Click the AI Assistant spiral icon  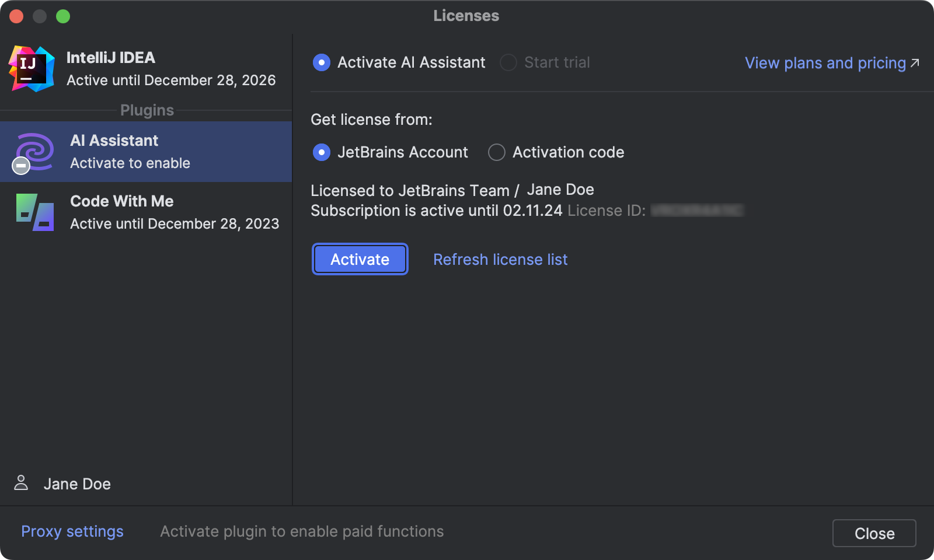point(36,150)
